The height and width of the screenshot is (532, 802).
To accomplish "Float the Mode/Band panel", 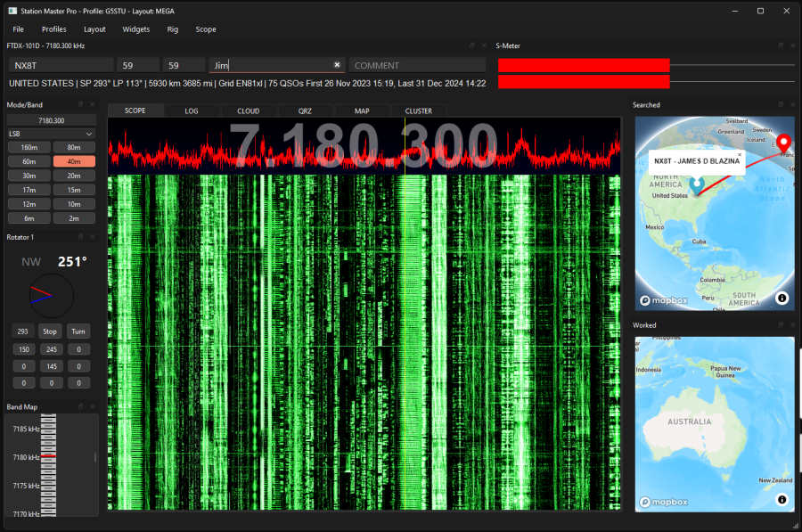I will 80,104.
